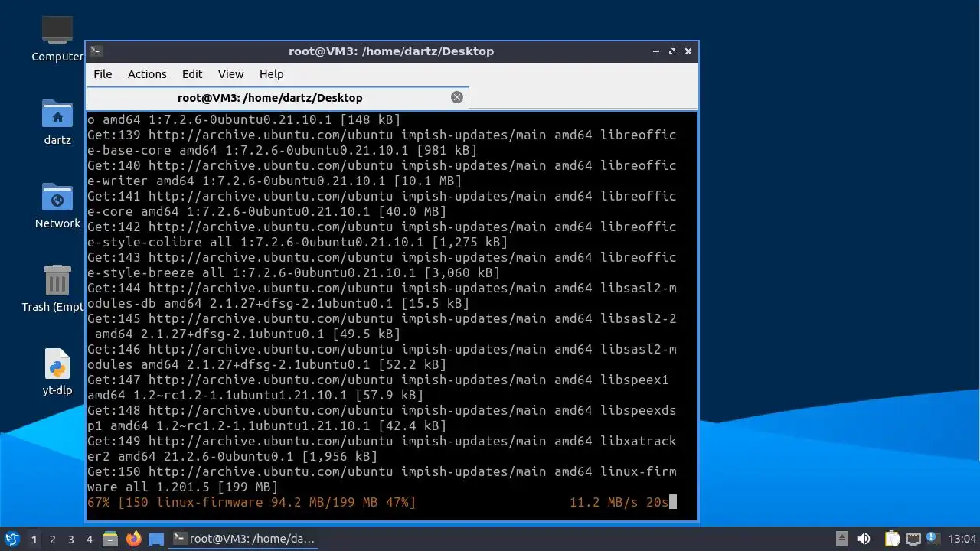Image resolution: width=980 pixels, height=551 pixels.
Task: Open the Lubuntu application menu
Action: pos(12,539)
